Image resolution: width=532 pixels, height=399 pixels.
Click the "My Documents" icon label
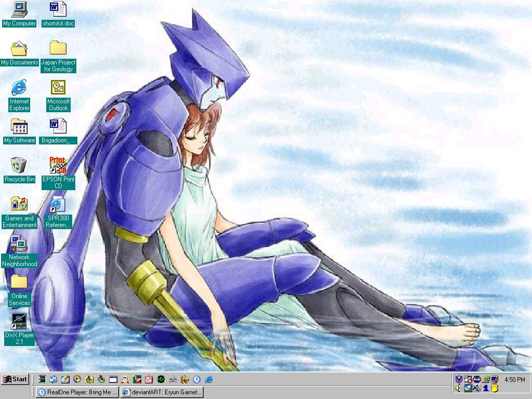click(19, 62)
